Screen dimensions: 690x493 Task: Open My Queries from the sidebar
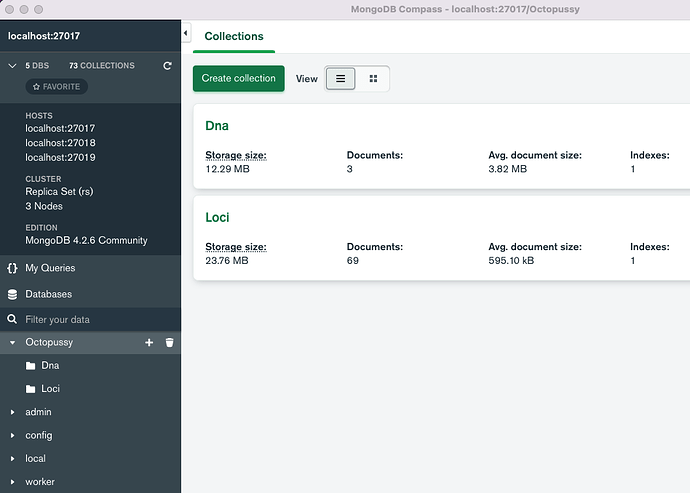point(49,268)
